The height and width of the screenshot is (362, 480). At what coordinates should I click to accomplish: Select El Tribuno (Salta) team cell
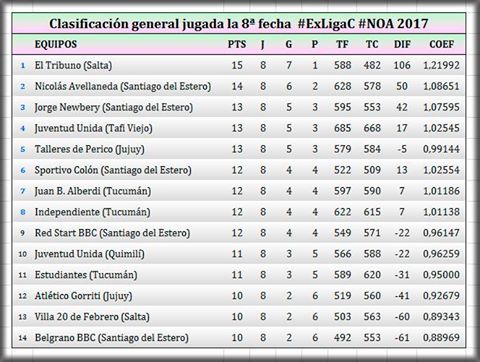pyautogui.click(x=73, y=65)
